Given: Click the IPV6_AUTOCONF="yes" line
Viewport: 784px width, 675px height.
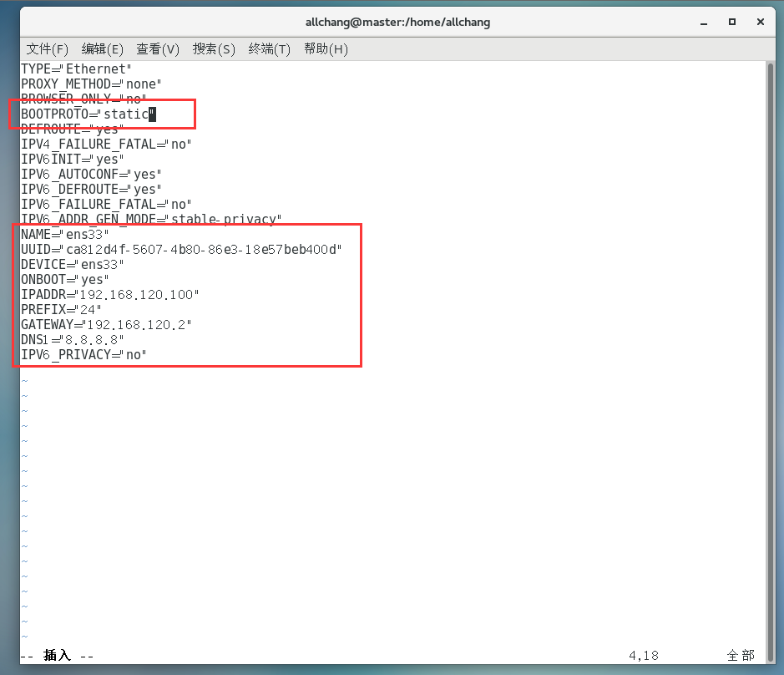Looking at the screenshot, I should click(x=91, y=174).
